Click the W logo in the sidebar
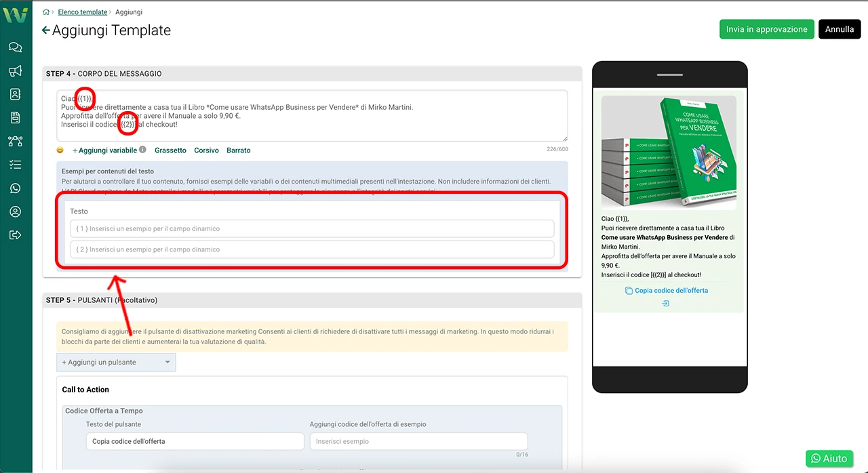The height and width of the screenshot is (473, 868). (x=15, y=14)
